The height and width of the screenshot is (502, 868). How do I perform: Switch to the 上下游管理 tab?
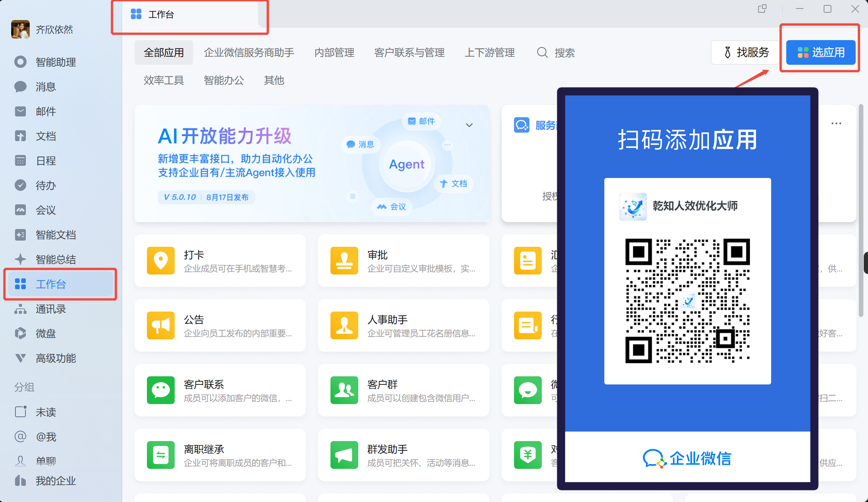click(x=489, y=52)
